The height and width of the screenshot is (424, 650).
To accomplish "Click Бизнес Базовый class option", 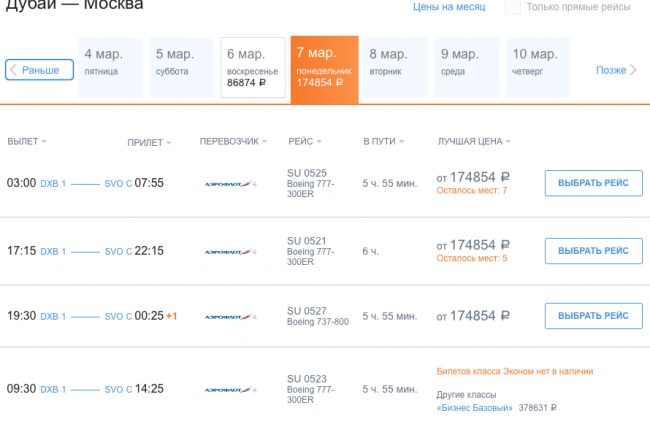I will coord(475,408).
